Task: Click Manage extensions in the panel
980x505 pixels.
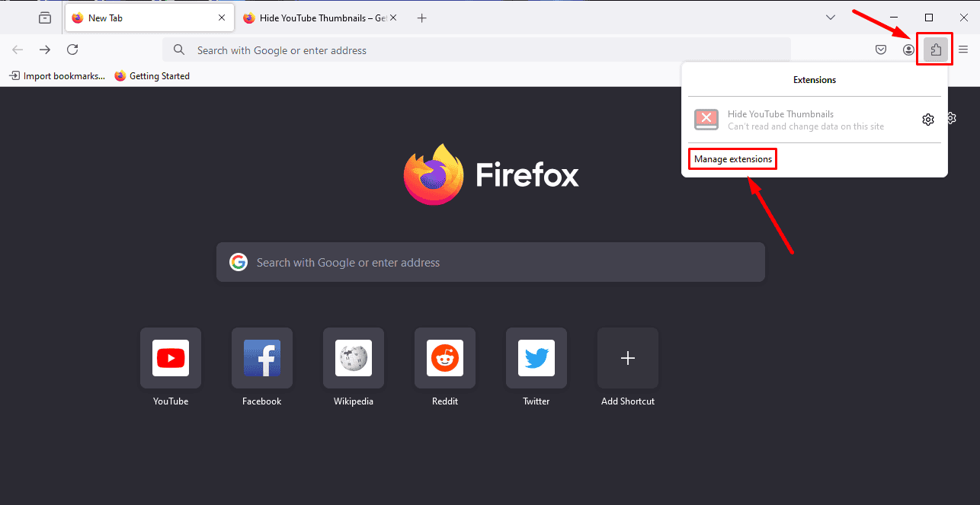Action: 733,159
